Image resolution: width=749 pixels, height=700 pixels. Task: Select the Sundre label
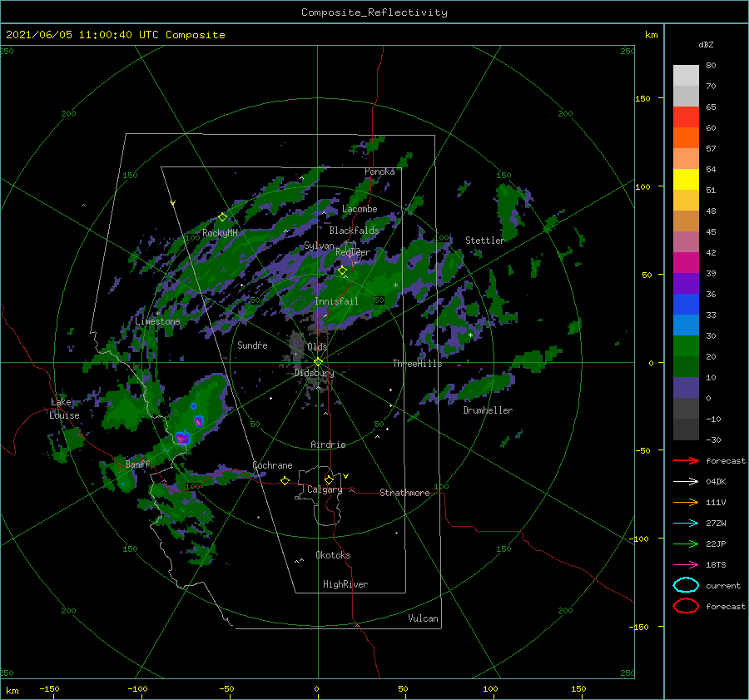[252, 345]
